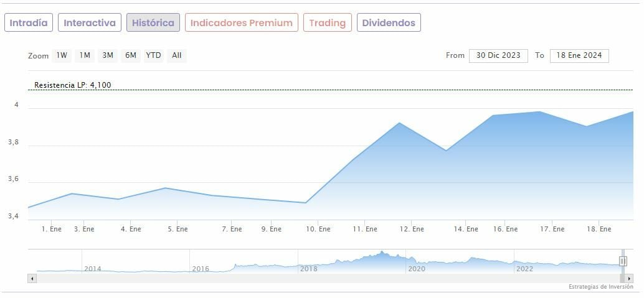
Task: Click the To date field
Action: 579,55
